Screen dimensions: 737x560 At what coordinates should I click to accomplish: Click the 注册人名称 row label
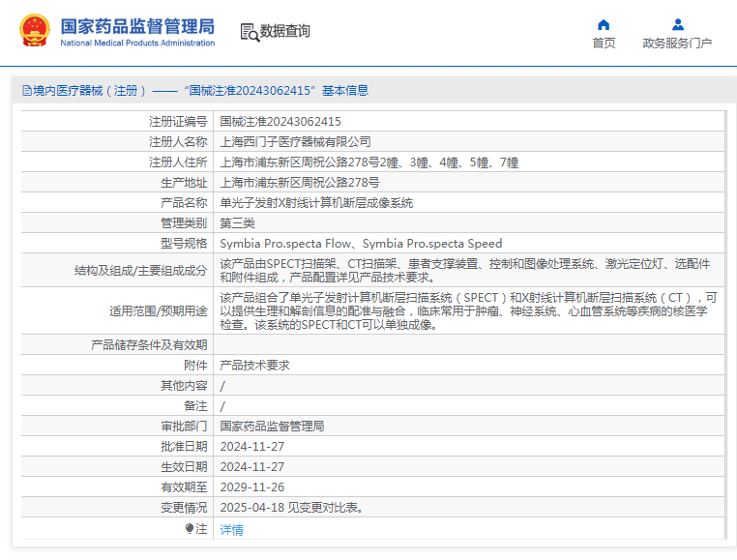click(178, 141)
